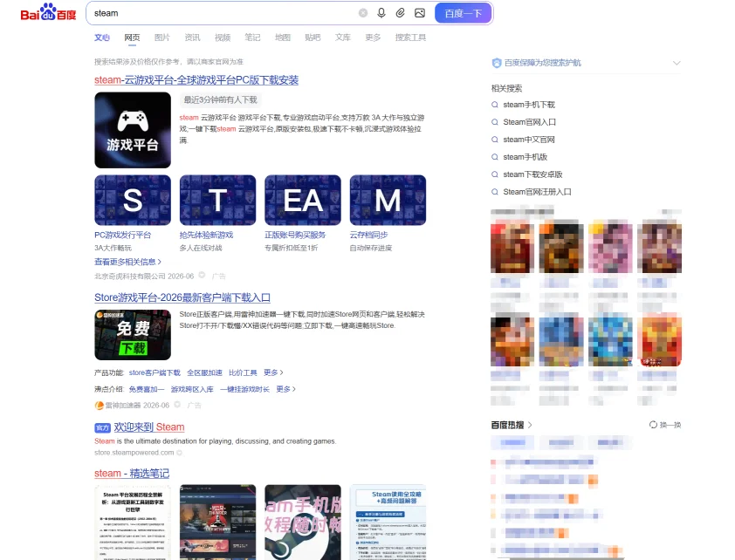The image size is (735, 560).
Task: Open the 欢迎来到 Steam result
Action: (149, 427)
